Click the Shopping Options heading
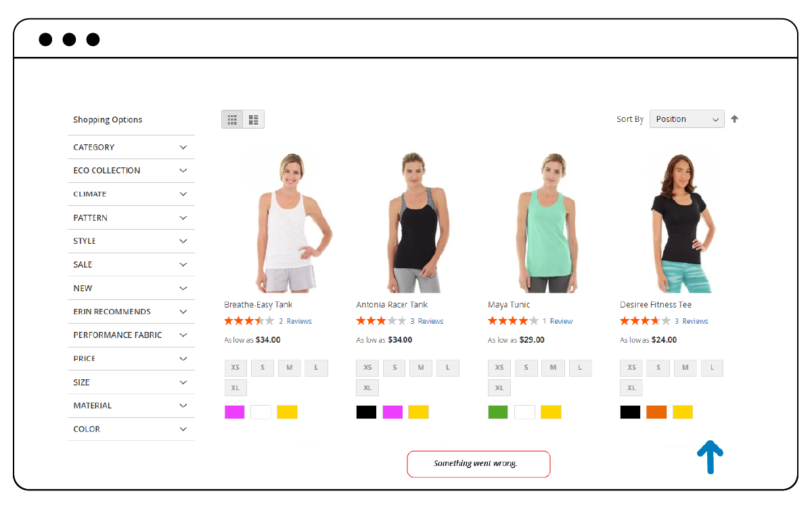 click(x=108, y=120)
